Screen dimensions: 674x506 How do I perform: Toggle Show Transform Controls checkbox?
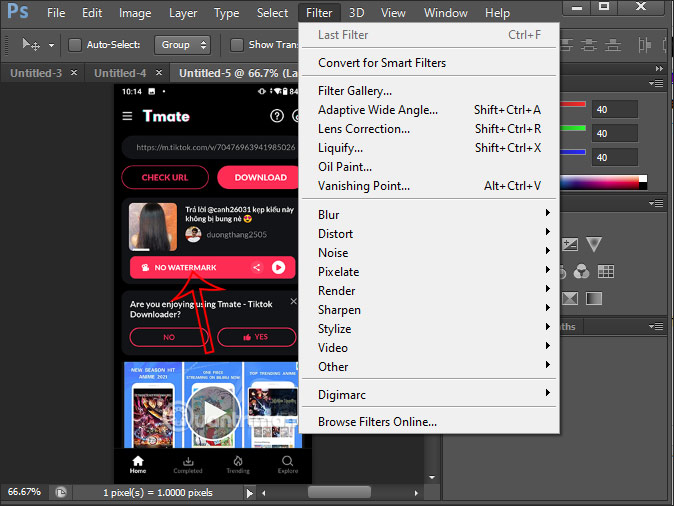[x=236, y=45]
